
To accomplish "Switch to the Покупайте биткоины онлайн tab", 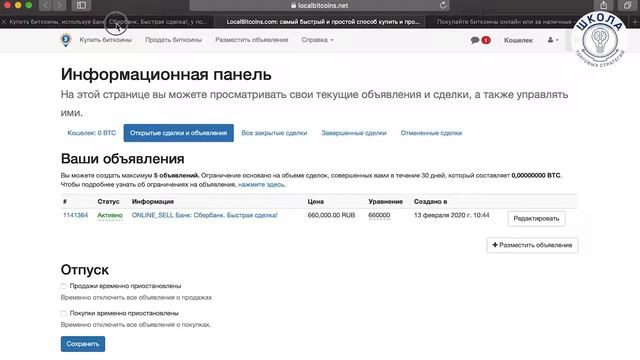I will coord(504,22).
